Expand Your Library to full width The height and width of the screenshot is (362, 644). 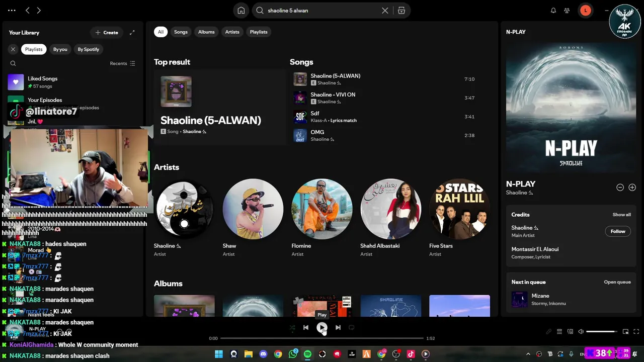(x=132, y=33)
